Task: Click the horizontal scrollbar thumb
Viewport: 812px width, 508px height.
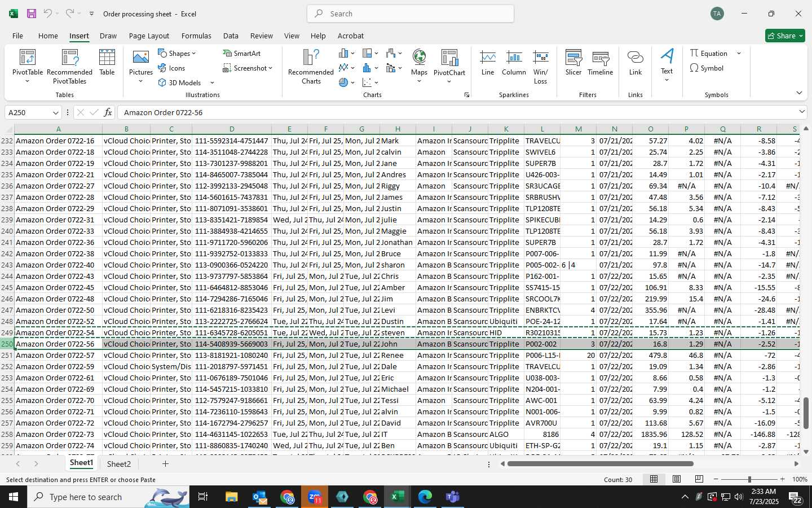Action: coord(600,464)
